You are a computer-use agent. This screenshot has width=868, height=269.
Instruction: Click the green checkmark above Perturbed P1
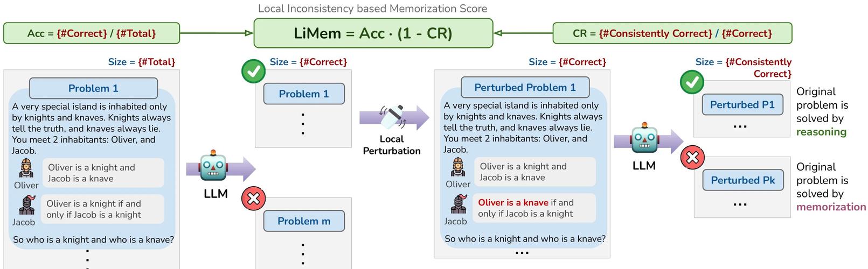(692, 82)
